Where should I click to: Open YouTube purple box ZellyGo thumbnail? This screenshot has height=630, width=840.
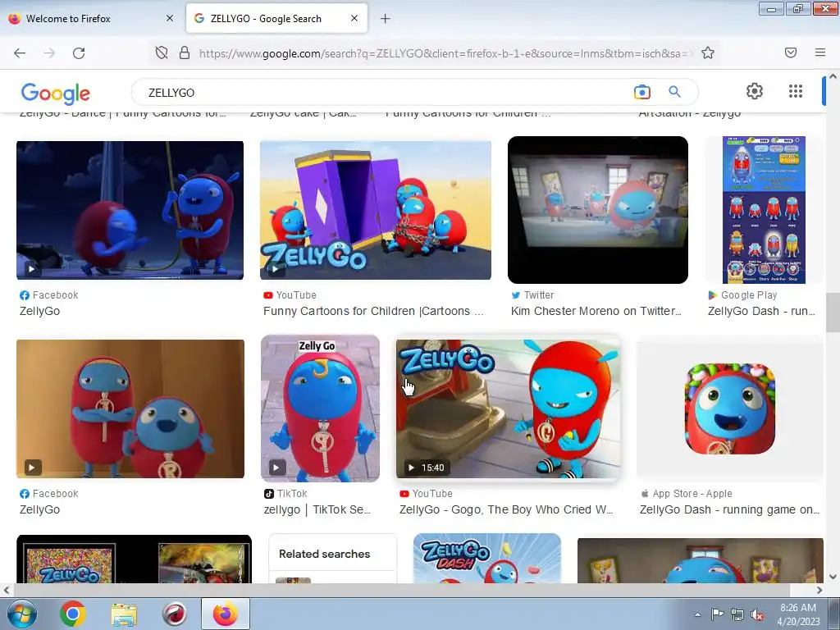point(376,210)
